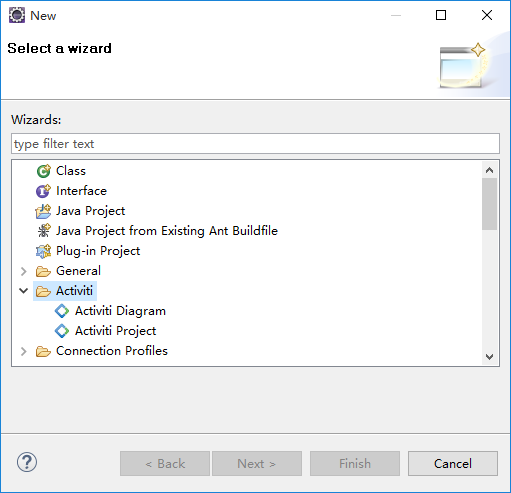Click the Activiti Project diamond icon
Screen dimensions: 511x493
[62, 331]
